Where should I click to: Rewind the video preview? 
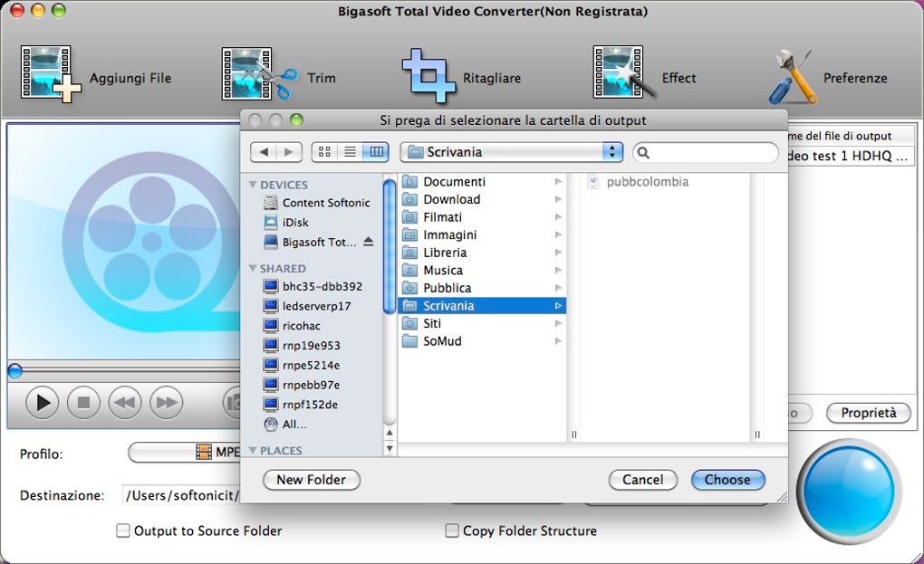coord(125,403)
